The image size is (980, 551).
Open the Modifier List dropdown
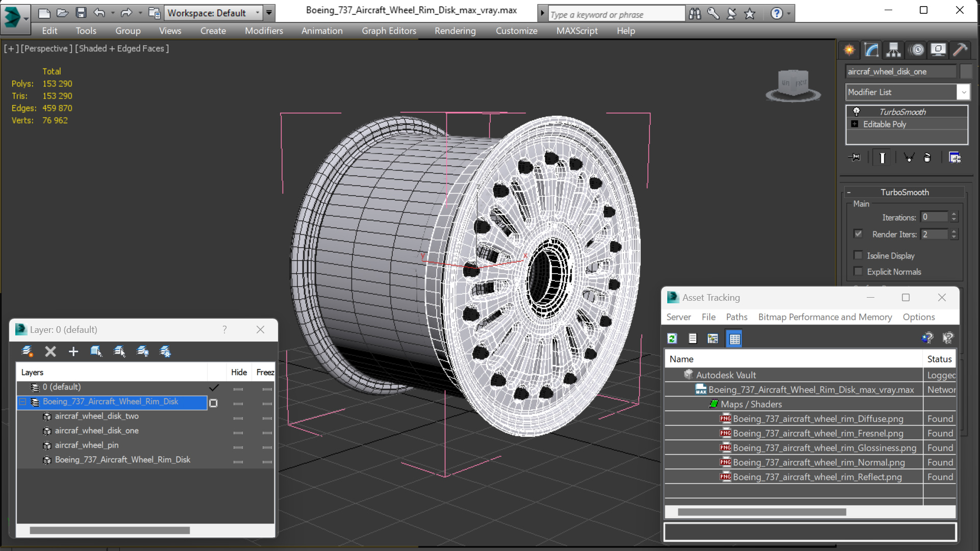point(963,92)
